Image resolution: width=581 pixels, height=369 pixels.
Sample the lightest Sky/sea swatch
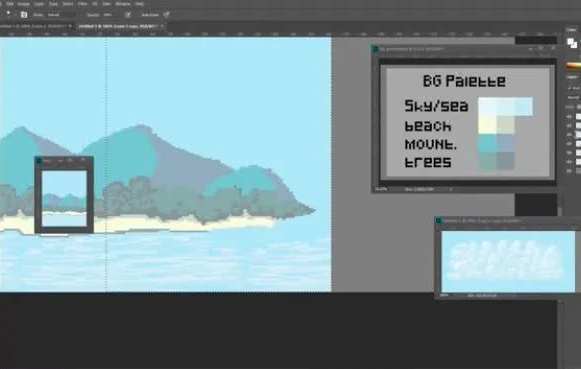[487, 106]
